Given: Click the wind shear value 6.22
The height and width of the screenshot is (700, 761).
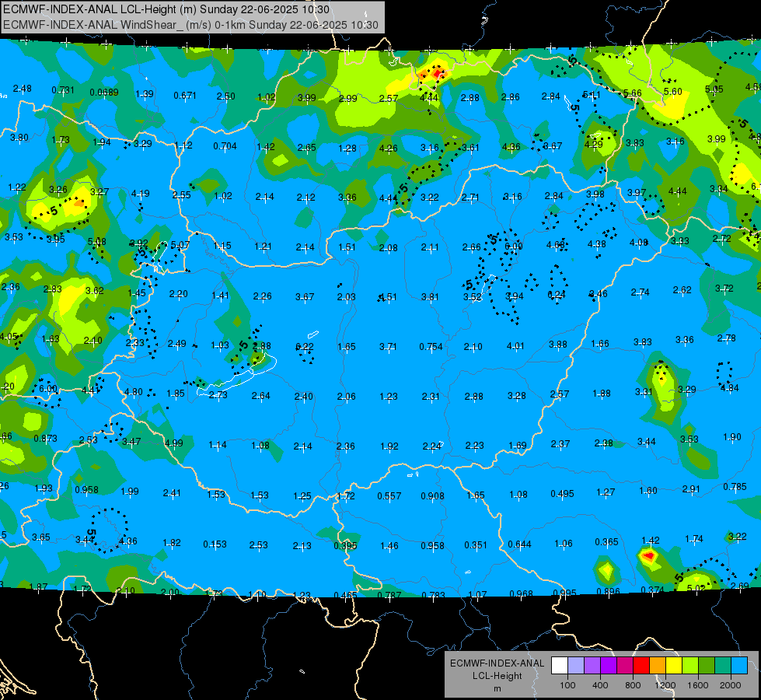Looking at the screenshot, I should [304, 346].
